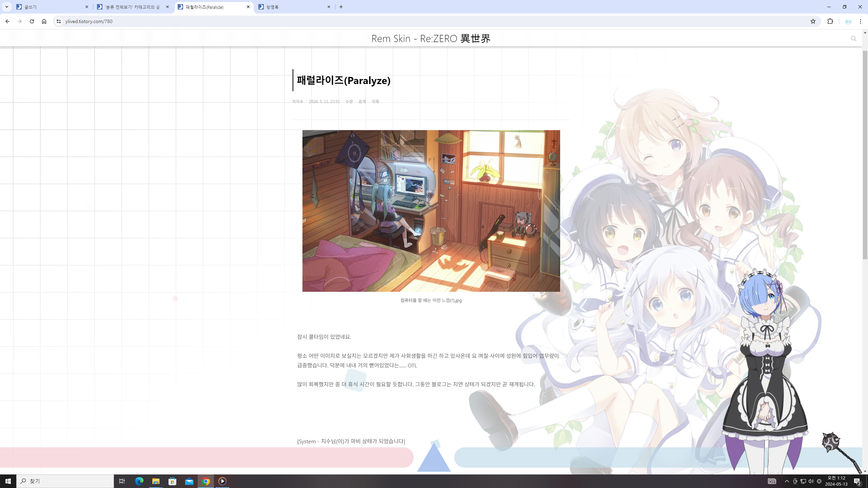Click the blog search magnifier icon
Viewport: 868px width, 488px height.
point(853,39)
